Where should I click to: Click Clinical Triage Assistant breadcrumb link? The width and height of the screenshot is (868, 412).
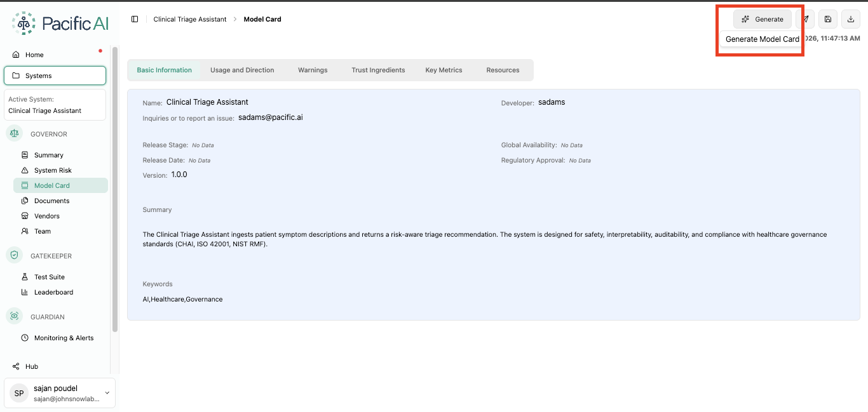[190, 19]
